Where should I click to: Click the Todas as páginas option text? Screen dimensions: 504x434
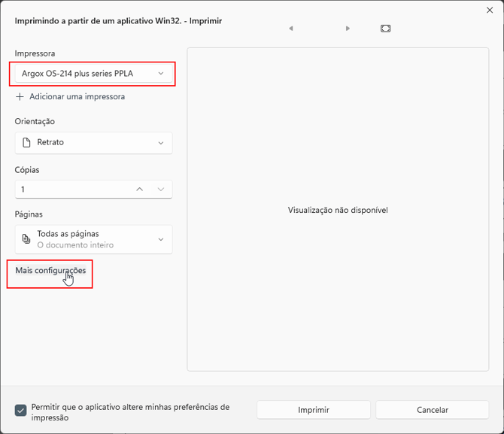[68, 234]
